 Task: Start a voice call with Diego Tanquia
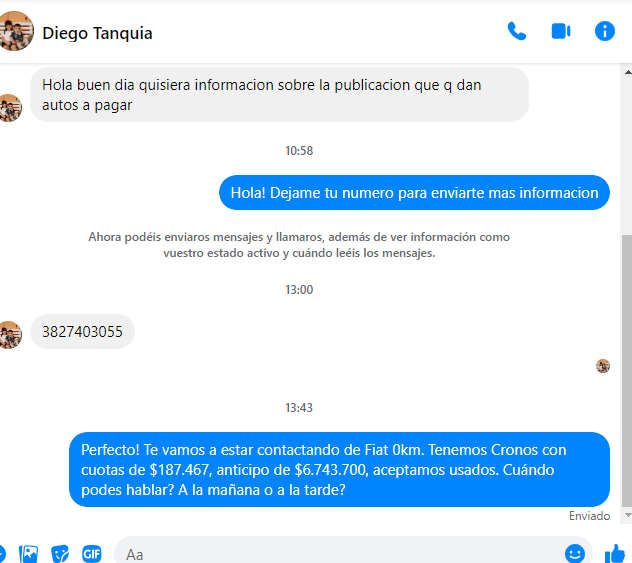517,31
